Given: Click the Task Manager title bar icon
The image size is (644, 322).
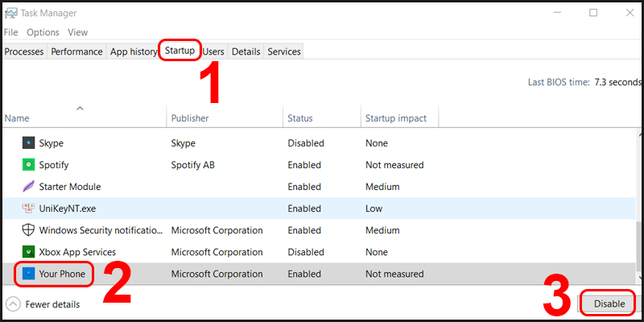Looking at the screenshot, I should tap(10, 13).
